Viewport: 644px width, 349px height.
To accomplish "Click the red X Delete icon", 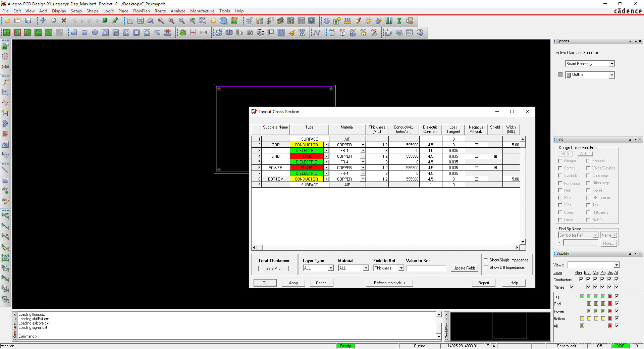I will coord(64,21).
